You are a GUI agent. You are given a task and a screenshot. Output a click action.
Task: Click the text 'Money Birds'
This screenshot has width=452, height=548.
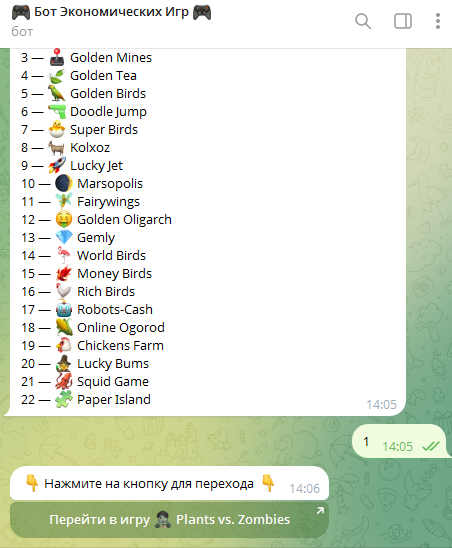pos(114,274)
